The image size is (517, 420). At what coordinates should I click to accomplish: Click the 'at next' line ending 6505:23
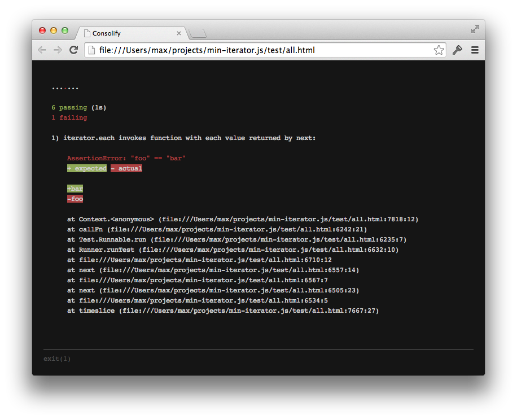[213, 290]
